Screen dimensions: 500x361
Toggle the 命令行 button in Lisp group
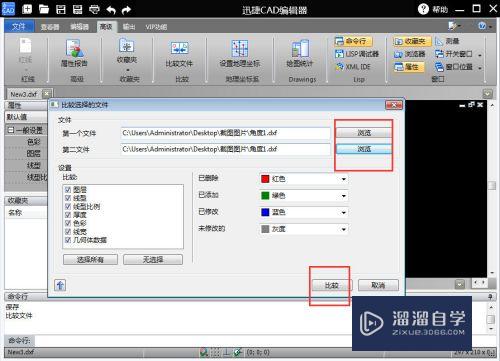[353, 41]
